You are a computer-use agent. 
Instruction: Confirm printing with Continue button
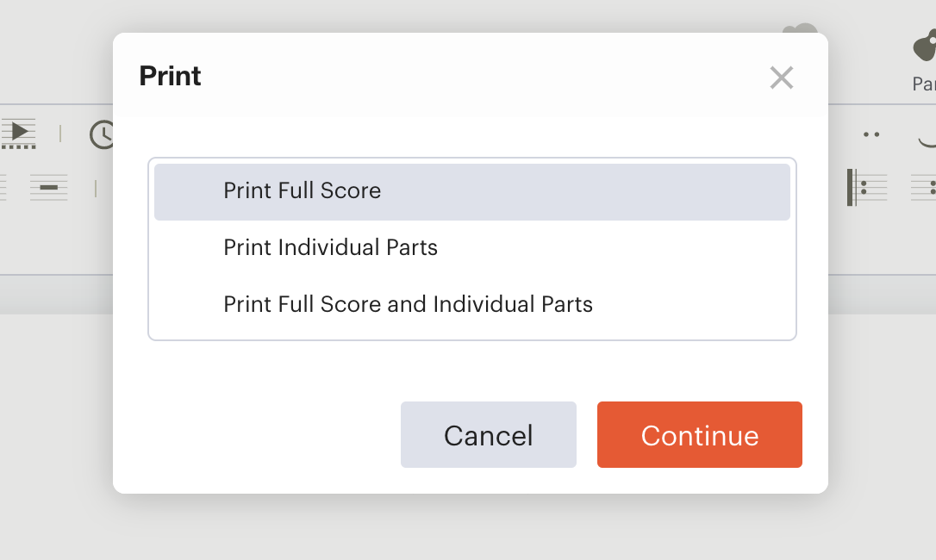tap(700, 434)
